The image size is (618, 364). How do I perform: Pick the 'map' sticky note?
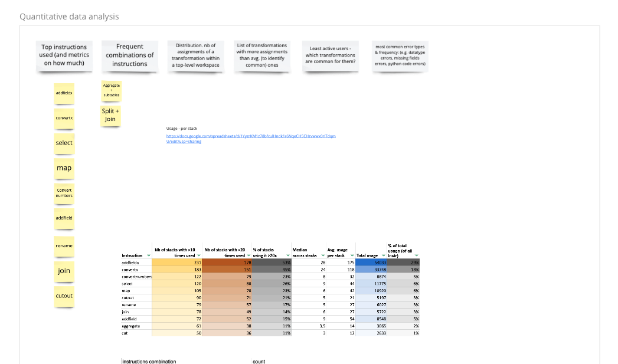[x=64, y=168]
